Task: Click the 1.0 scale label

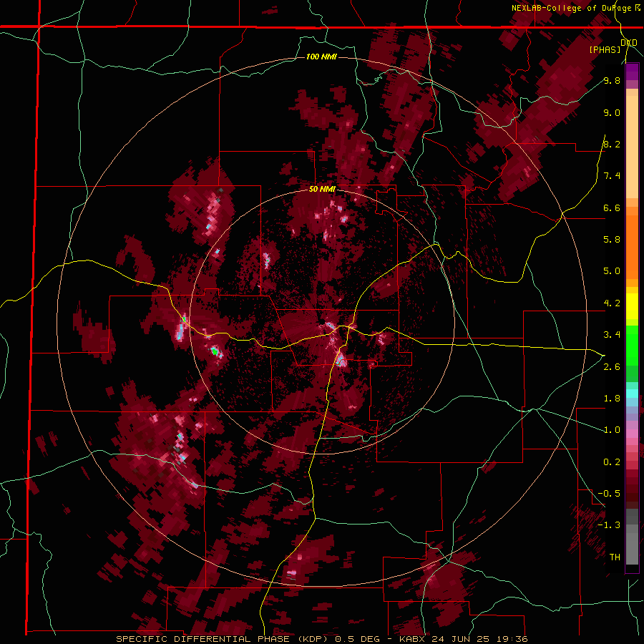Action: (612, 430)
